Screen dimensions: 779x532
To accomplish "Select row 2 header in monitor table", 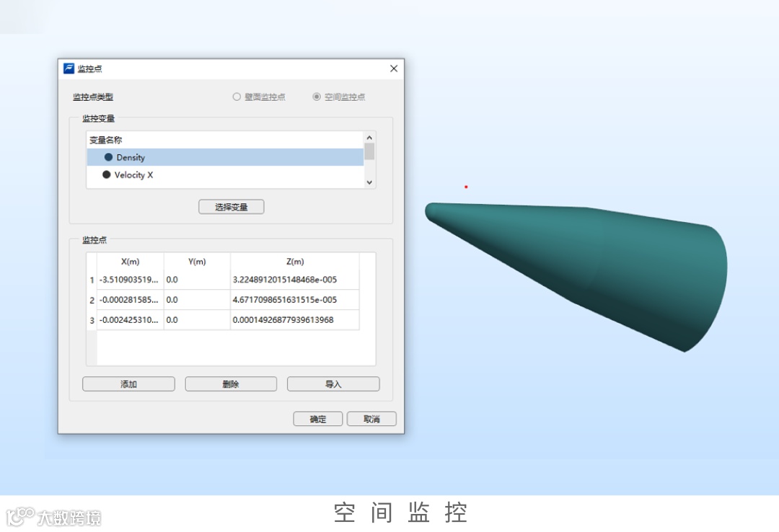I will point(92,300).
